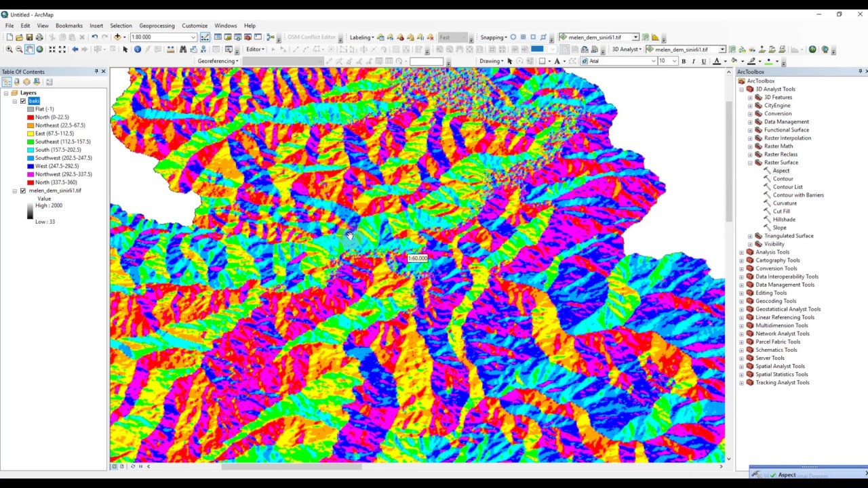This screenshot has height=488, width=868.
Task: Collapse the baki layer legend
Action: tap(15, 101)
